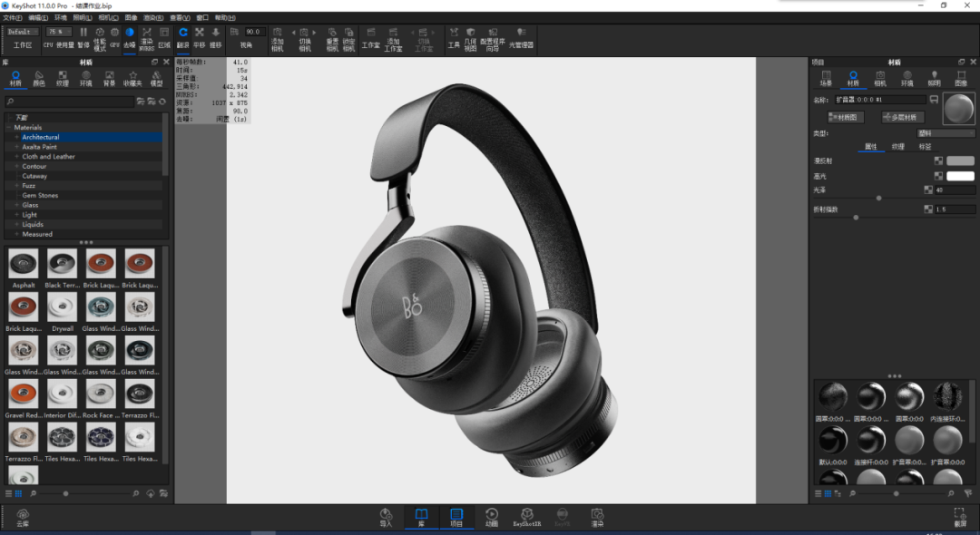Open the Configurator Wizard (配置程序向导)
This screenshot has height=535, width=980.
[493, 39]
